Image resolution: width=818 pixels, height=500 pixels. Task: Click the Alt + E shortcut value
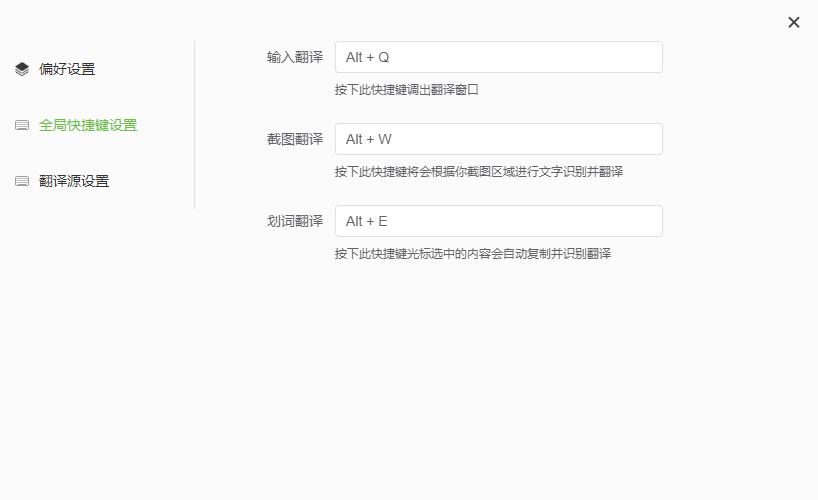point(367,221)
